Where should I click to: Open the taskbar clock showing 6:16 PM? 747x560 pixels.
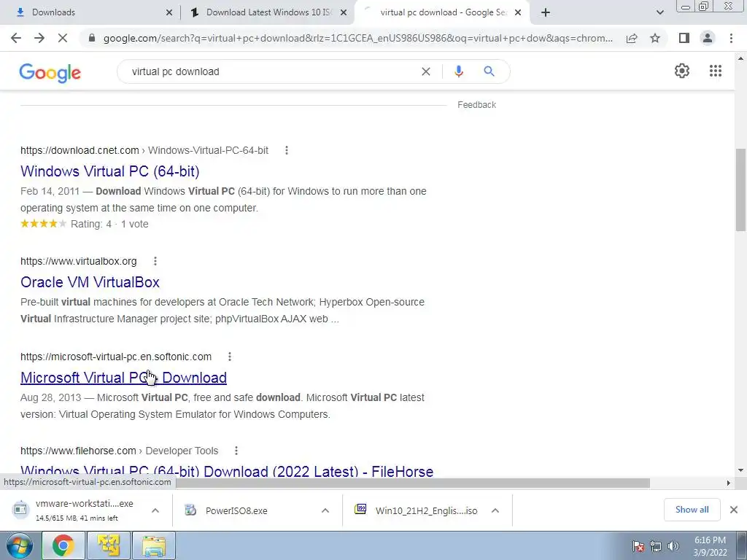pyautogui.click(x=710, y=546)
